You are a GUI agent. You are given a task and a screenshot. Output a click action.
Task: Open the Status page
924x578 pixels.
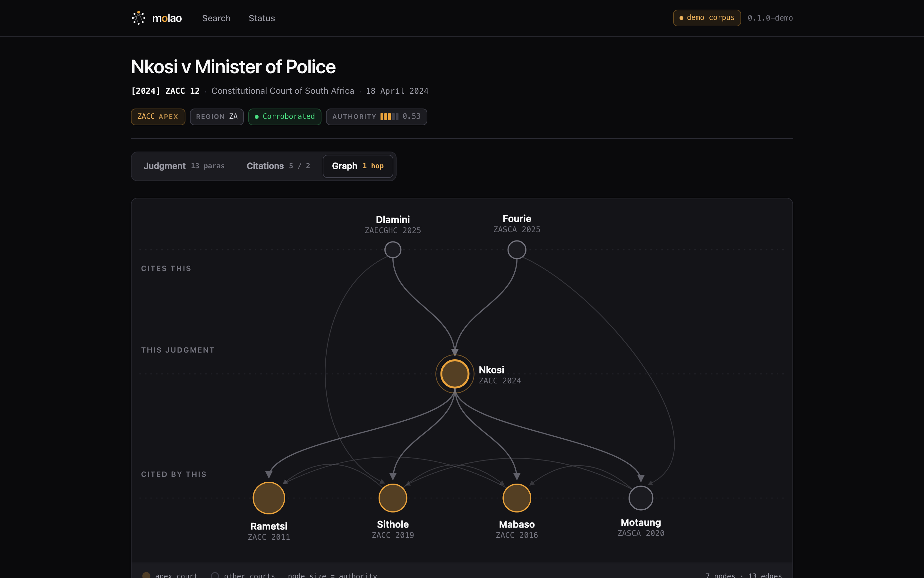(261, 18)
